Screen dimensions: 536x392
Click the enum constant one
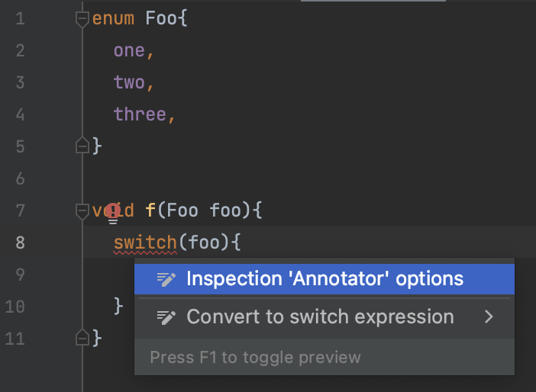129,51
